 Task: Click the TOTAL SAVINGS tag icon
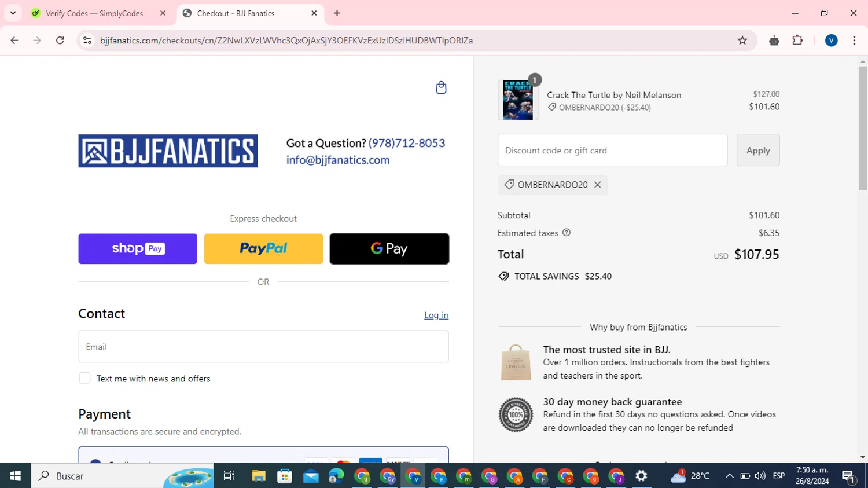503,276
